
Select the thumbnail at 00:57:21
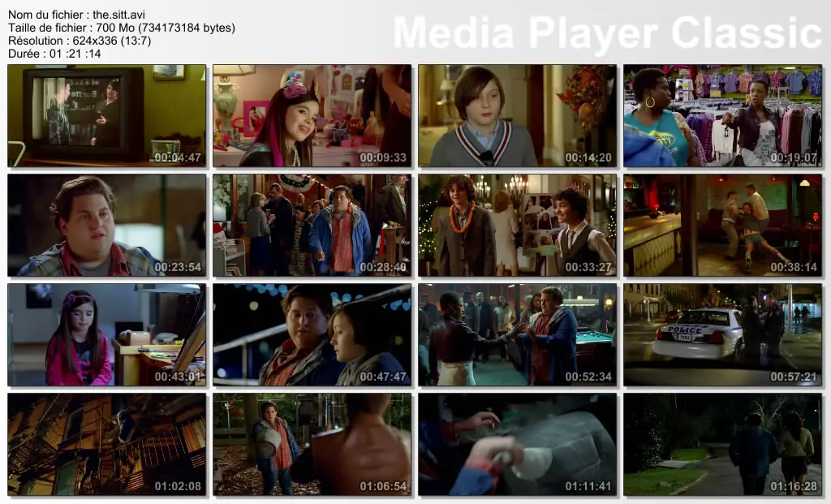point(722,334)
